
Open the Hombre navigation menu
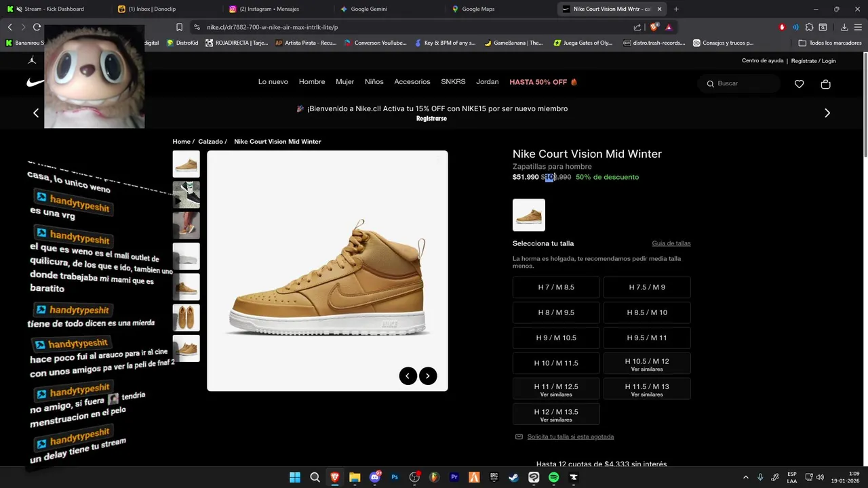[312, 82]
